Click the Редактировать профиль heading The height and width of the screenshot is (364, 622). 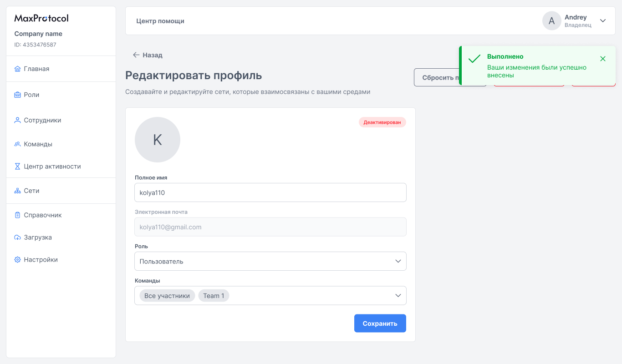tap(194, 76)
